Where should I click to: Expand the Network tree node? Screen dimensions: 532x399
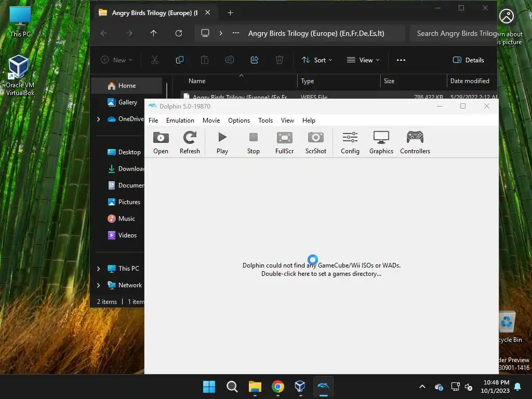98,285
